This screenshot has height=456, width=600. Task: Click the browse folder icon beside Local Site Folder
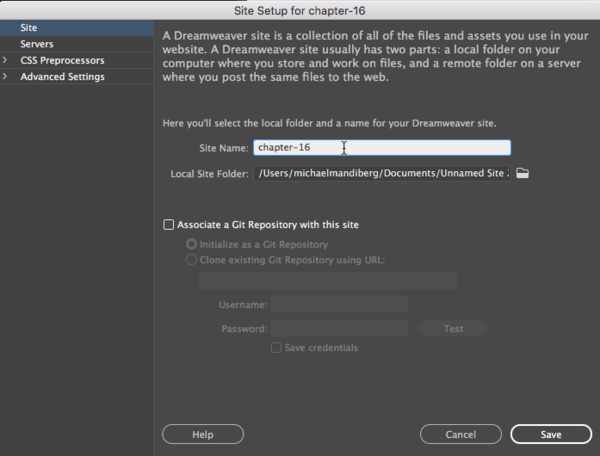[x=521, y=174]
